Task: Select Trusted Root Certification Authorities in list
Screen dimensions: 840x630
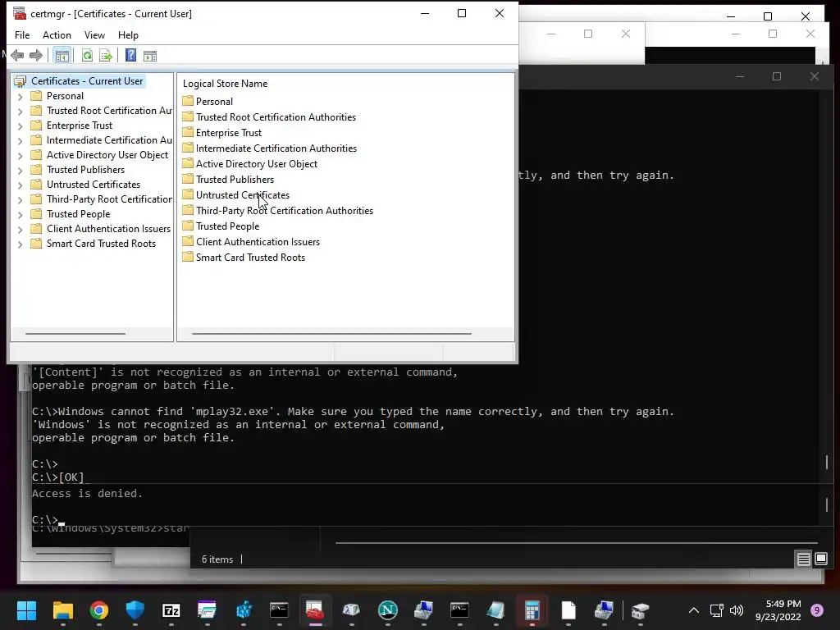Action: [276, 116]
